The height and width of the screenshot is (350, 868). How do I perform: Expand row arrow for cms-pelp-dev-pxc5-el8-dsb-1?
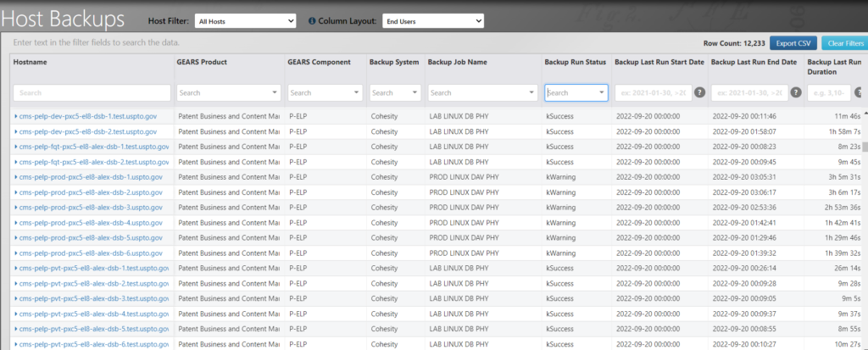coord(16,116)
